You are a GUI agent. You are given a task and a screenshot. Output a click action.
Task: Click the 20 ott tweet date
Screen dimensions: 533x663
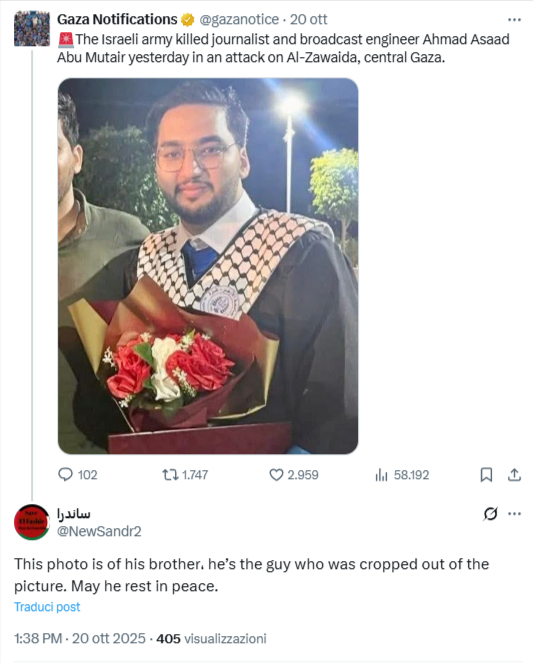(309, 19)
